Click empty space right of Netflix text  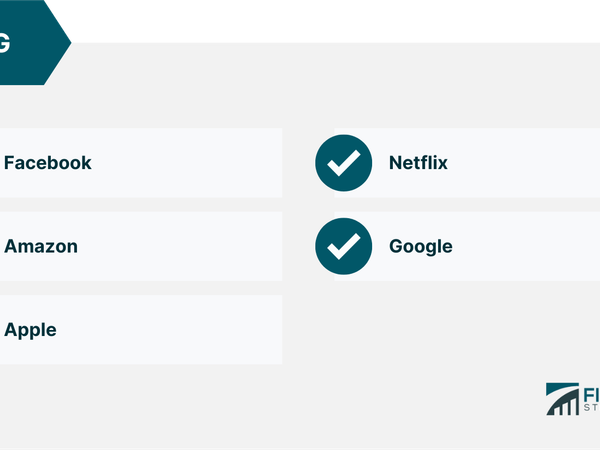pyautogui.click(x=524, y=163)
